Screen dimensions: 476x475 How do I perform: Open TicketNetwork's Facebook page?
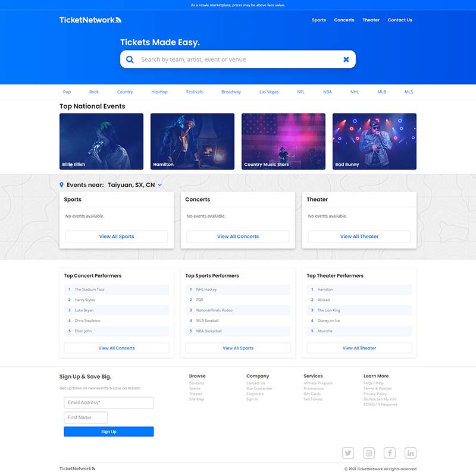390,453
